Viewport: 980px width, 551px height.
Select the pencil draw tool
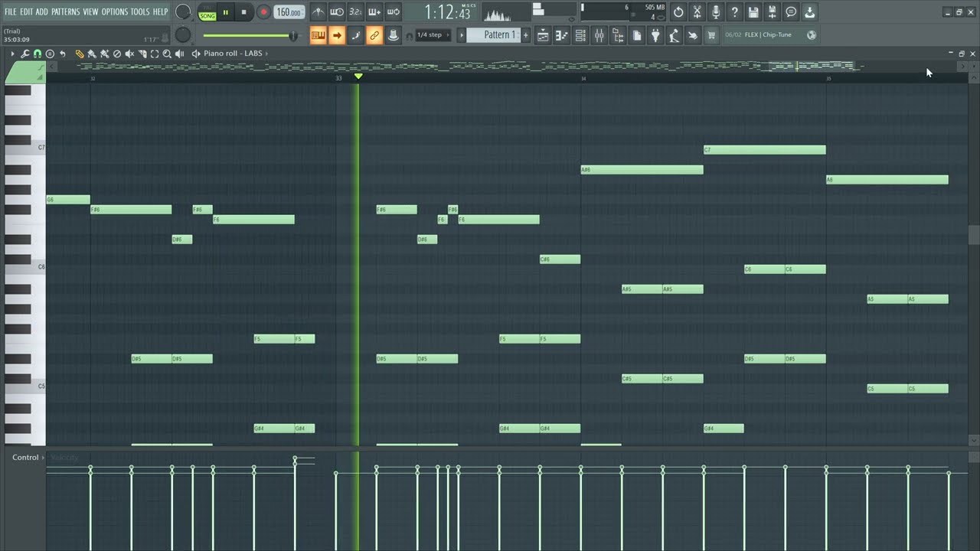[79, 54]
